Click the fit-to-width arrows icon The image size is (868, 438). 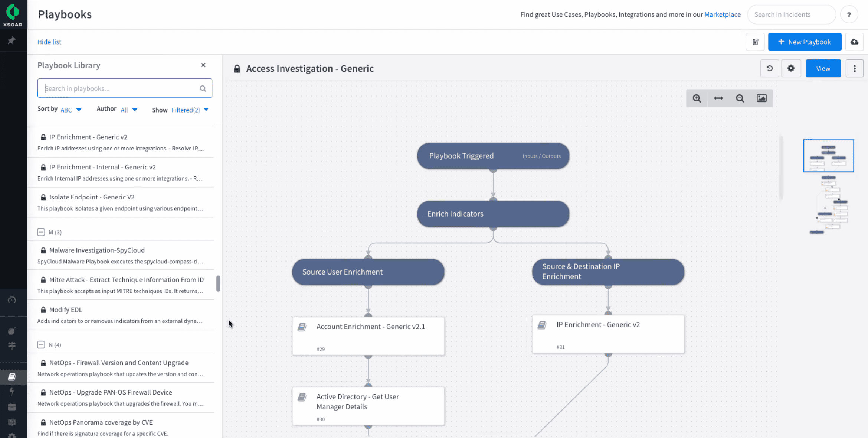coord(718,98)
